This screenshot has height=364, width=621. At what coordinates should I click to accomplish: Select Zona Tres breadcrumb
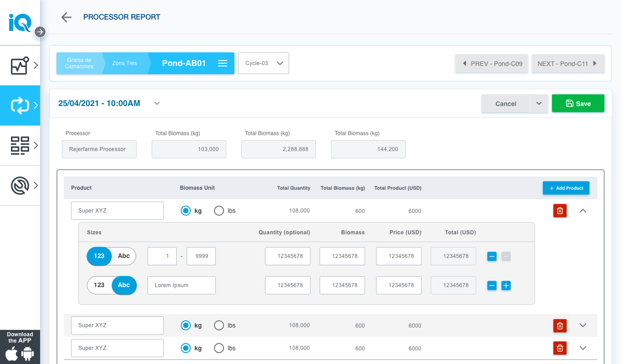coord(125,63)
